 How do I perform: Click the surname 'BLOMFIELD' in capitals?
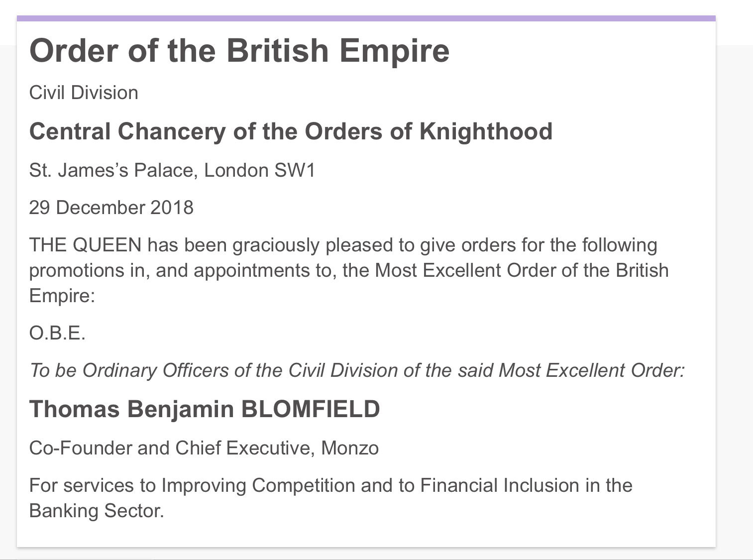(x=311, y=409)
